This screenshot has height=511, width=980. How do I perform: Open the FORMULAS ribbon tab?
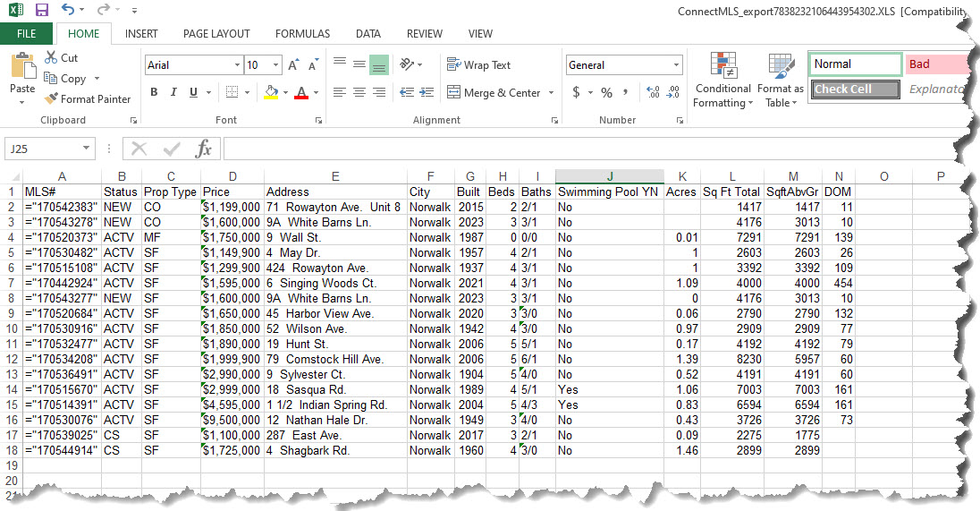[302, 34]
